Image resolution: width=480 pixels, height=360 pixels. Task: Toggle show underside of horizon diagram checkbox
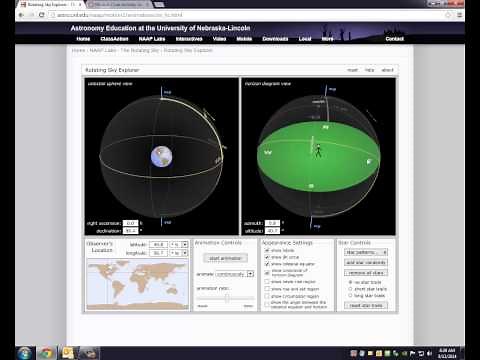tap(267, 273)
